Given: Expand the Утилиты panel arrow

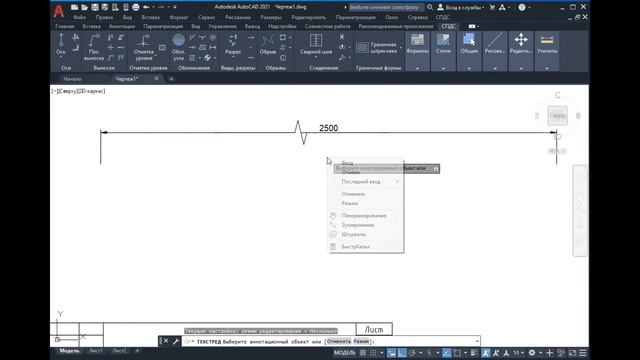Looking at the screenshot, I should click(x=547, y=69).
